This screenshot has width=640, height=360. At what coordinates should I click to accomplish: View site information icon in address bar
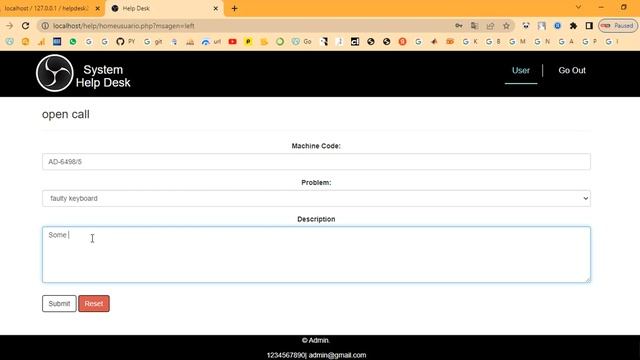45,26
